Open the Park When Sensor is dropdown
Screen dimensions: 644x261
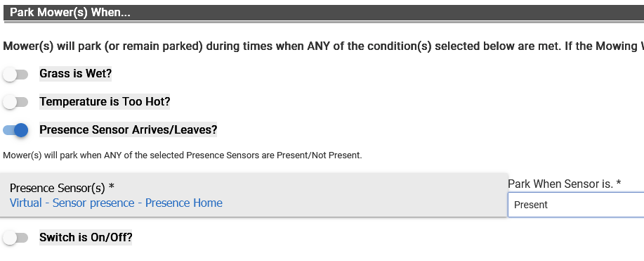[x=576, y=205]
